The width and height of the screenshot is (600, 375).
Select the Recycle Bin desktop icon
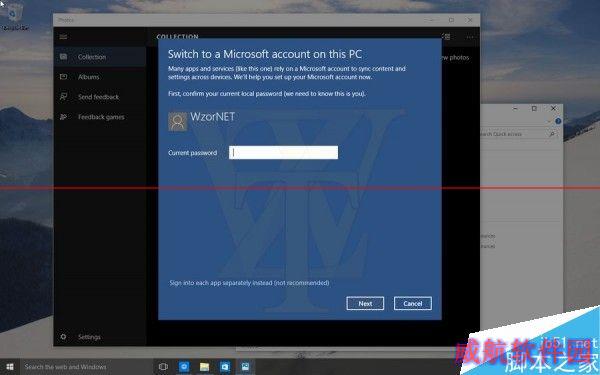(15, 17)
